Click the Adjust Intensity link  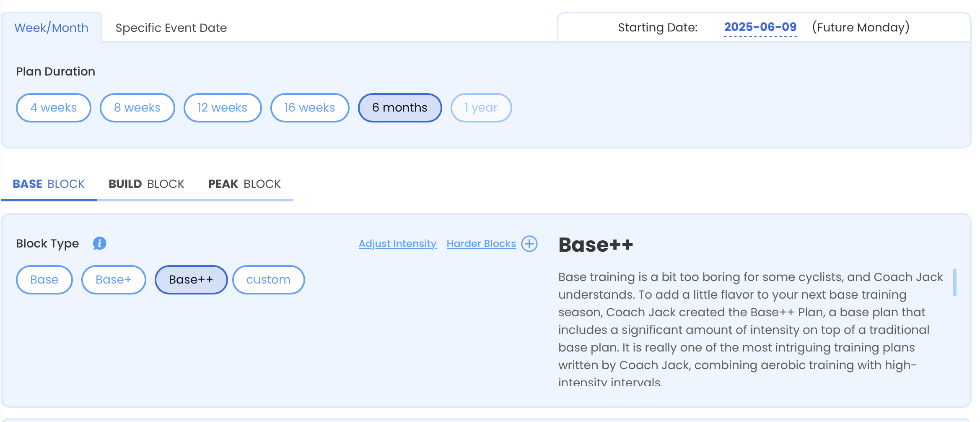point(397,244)
